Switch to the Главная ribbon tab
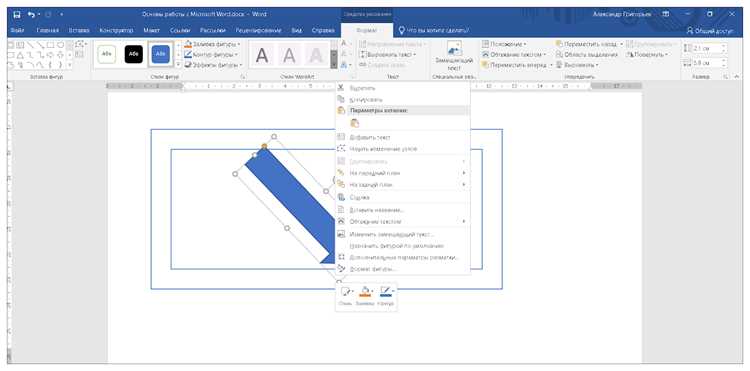 tap(47, 31)
